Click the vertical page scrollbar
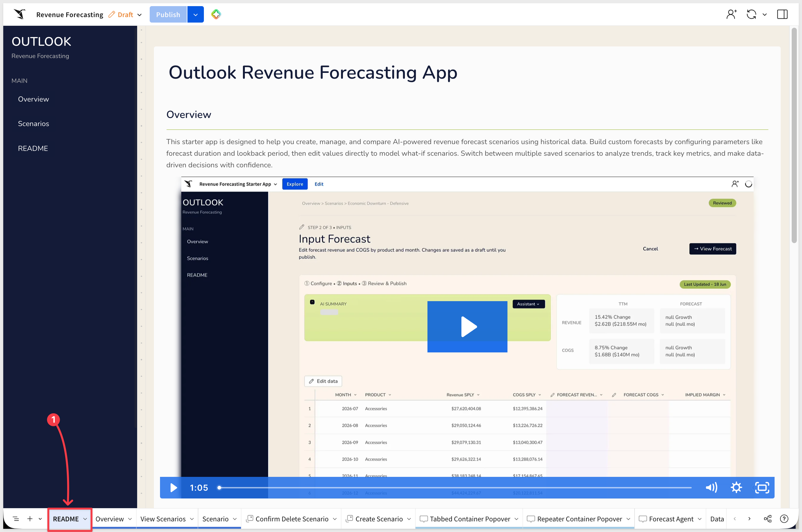 [x=794, y=136]
